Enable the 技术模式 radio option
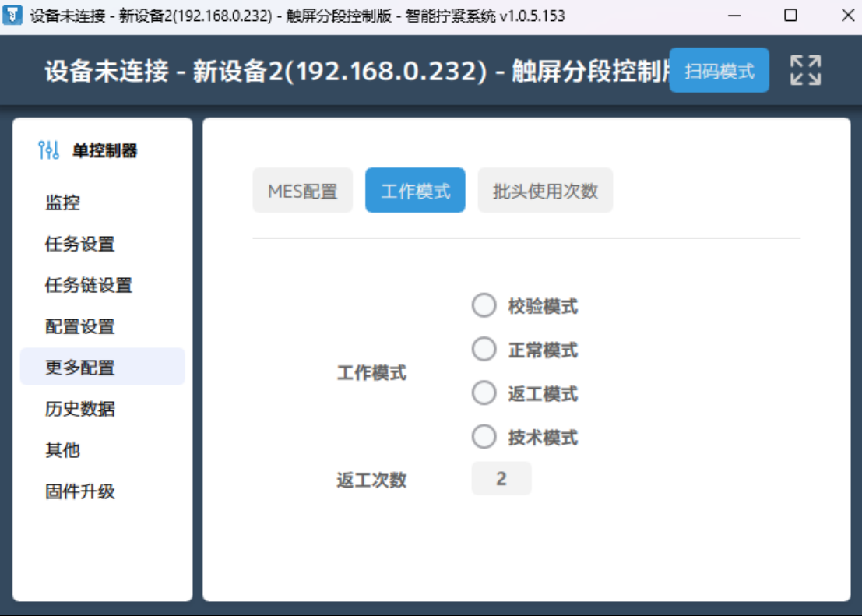 coord(484,437)
